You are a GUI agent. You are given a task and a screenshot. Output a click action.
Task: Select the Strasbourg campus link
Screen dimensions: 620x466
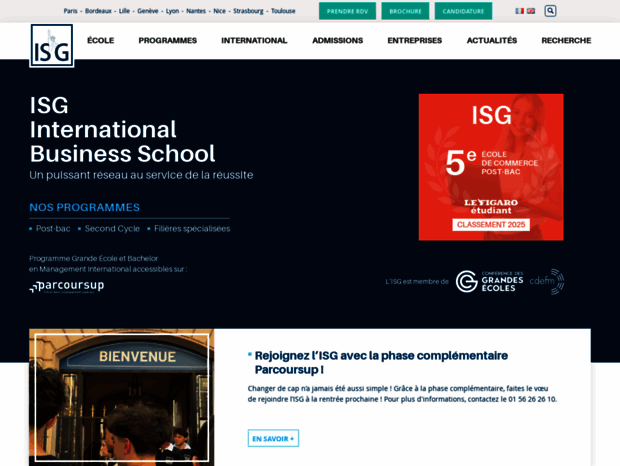pos(248,11)
